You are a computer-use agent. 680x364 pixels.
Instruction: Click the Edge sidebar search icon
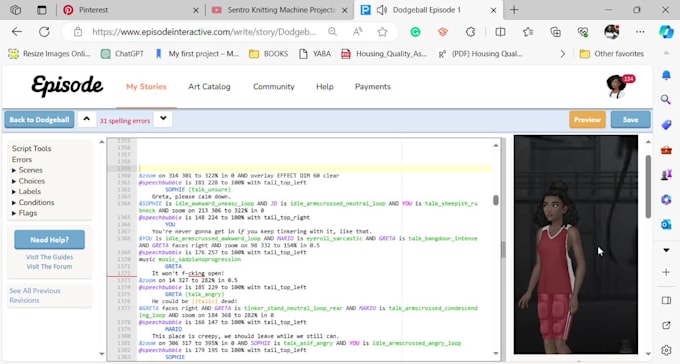pos(666,100)
